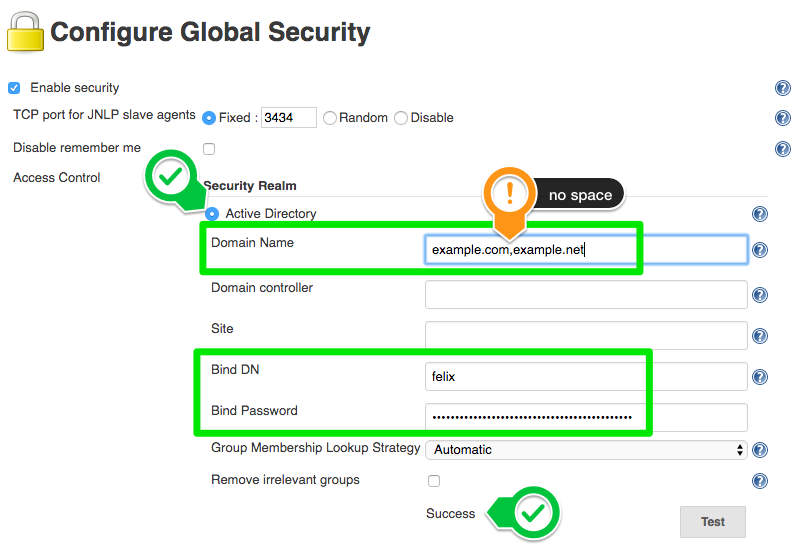Viewport: 793px width, 544px height.
Task: Open help icon for Disable remember me
Action: pos(782,149)
